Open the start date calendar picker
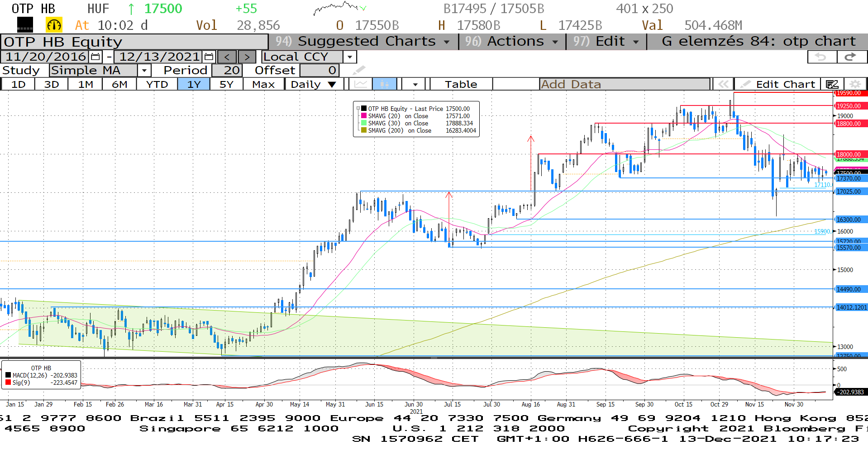 coord(95,57)
